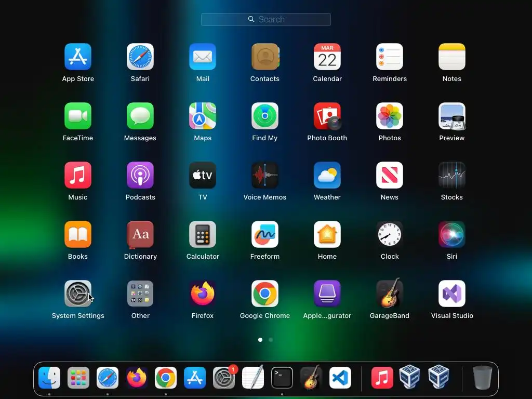Open the Mail app
The width and height of the screenshot is (532, 399).
pos(203,57)
